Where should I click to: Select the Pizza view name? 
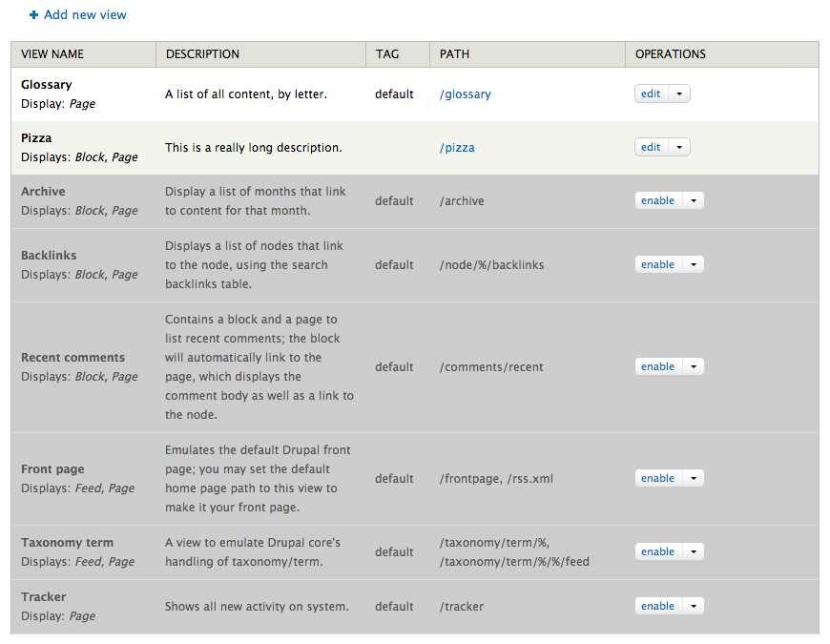(x=36, y=138)
